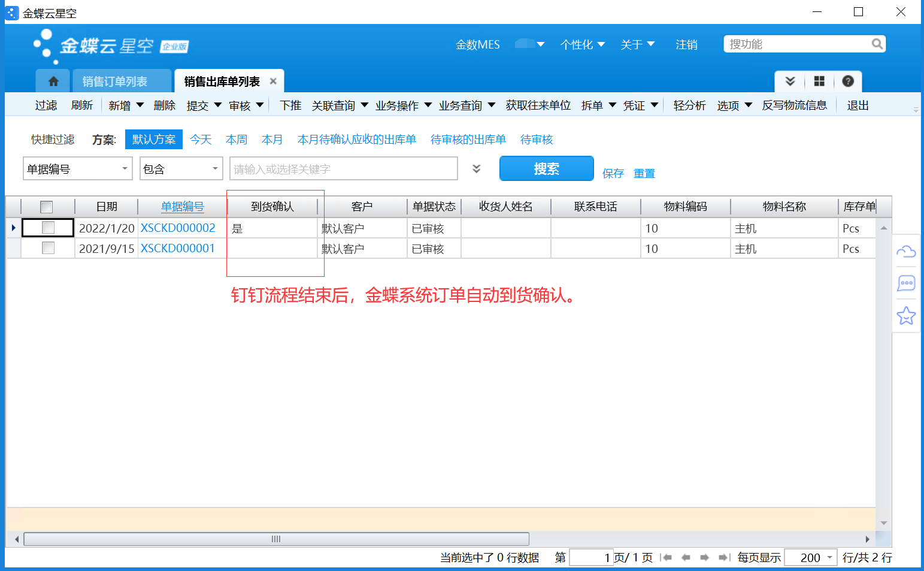Click 获取往来单位 in toolbar

tap(538, 105)
